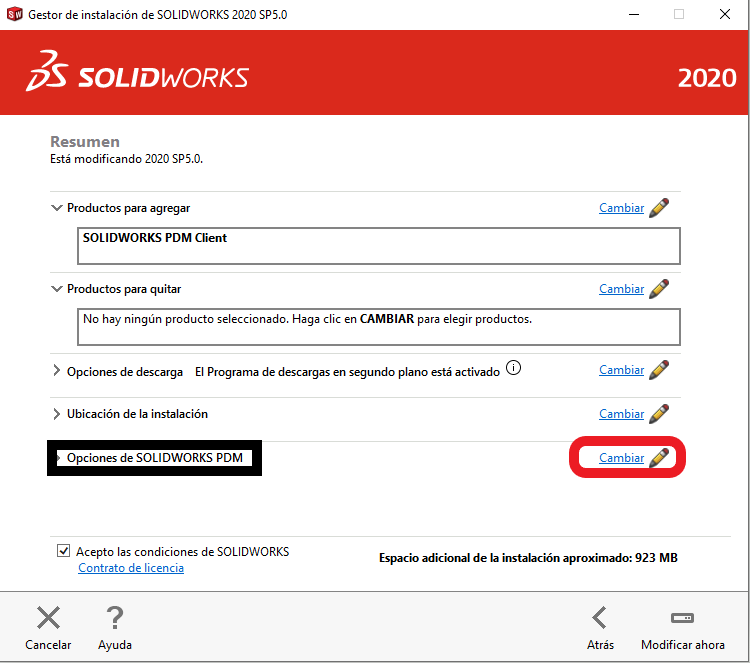Click 'Está modificando 2020 SP5.0.' text

pyautogui.click(x=126, y=159)
